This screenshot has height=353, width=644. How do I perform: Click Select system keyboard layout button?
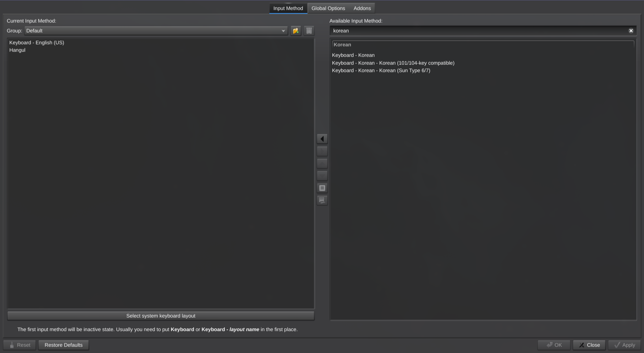[x=161, y=316]
